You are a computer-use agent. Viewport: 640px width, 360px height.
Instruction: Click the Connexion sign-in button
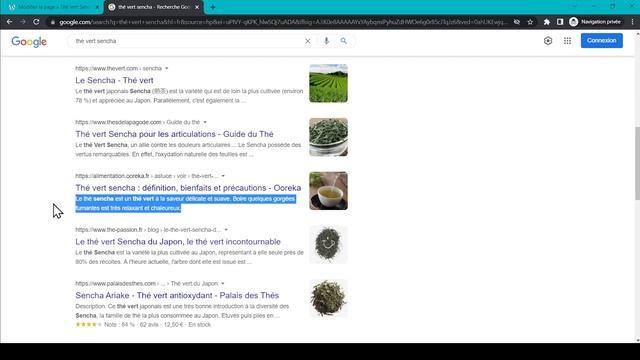602,40
